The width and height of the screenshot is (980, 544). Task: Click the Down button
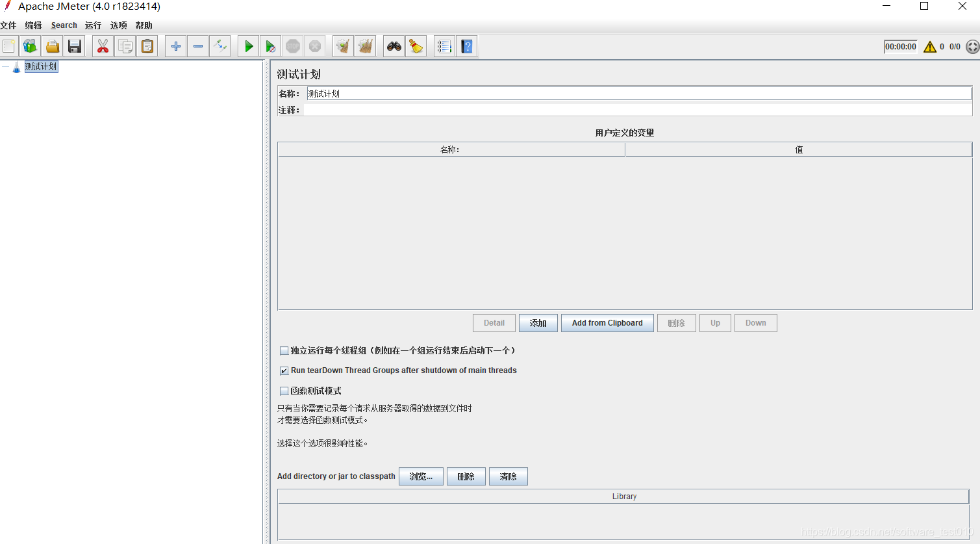coord(756,323)
